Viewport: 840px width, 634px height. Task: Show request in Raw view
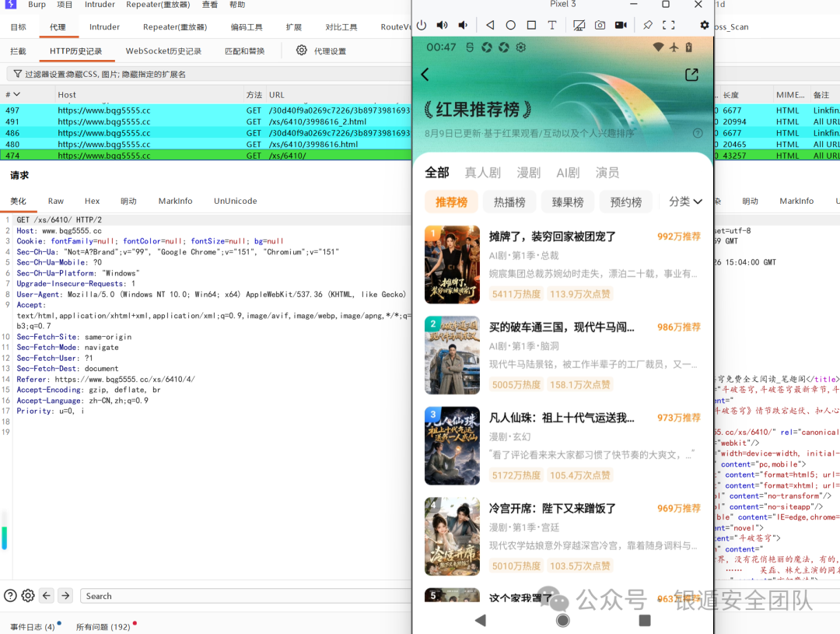[x=56, y=201]
